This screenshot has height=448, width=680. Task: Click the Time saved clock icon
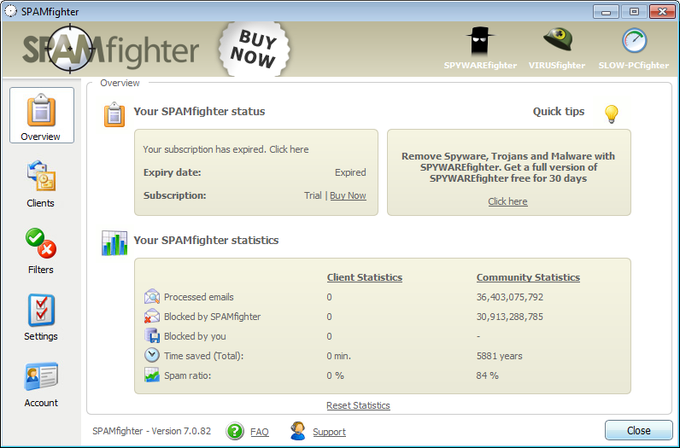pyautogui.click(x=152, y=355)
